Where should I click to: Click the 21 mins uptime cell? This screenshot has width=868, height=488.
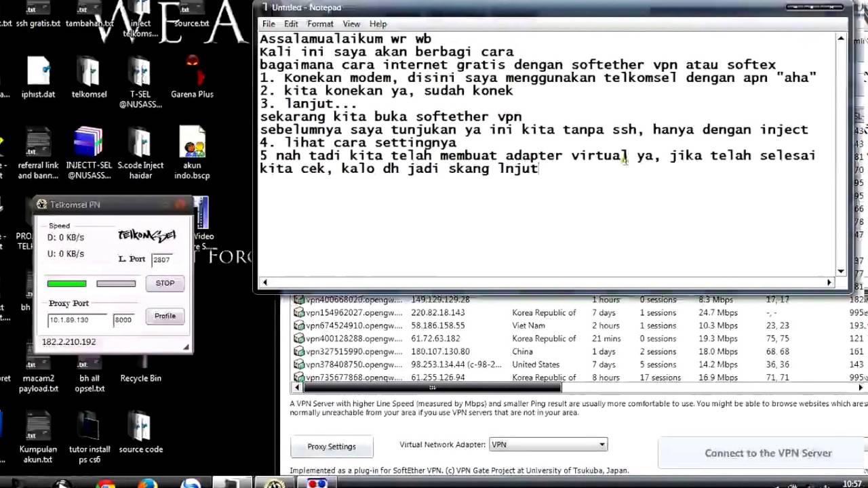[606, 338]
